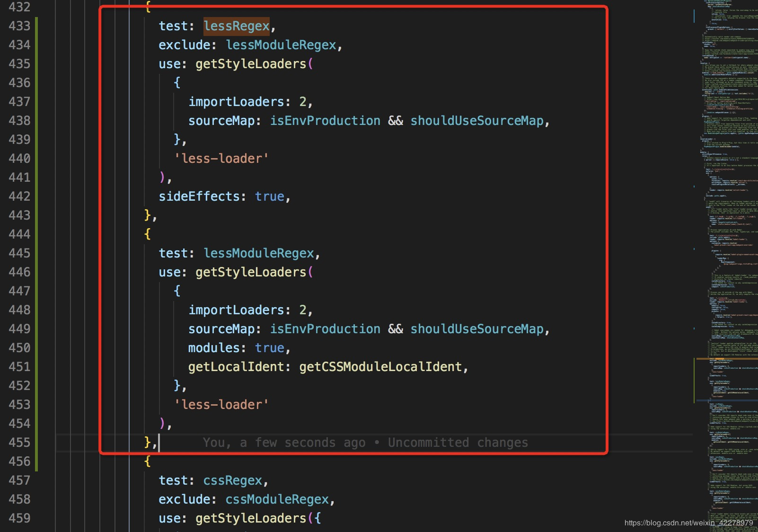Click the 'importLoaders' key on line 437
Image resolution: width=758 pixels, height=532 pixels.
(x=236, y=102)
